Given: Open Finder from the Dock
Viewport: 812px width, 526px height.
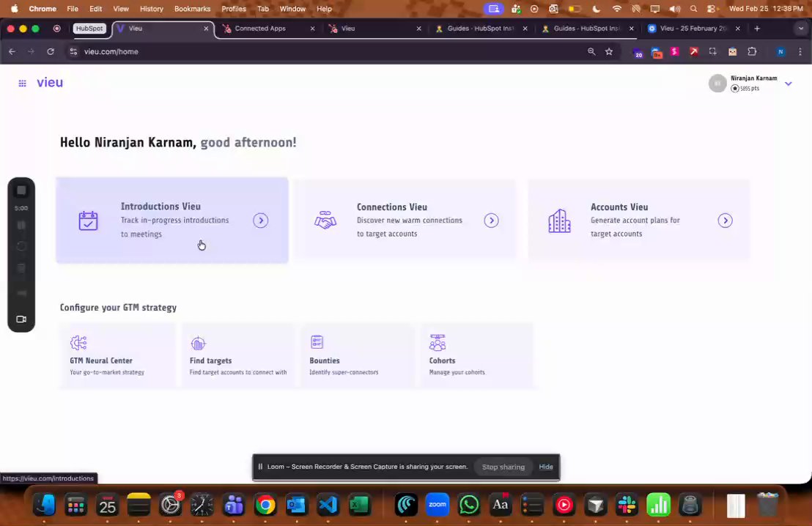Looking at the screenshot, I should pos(44,505).
